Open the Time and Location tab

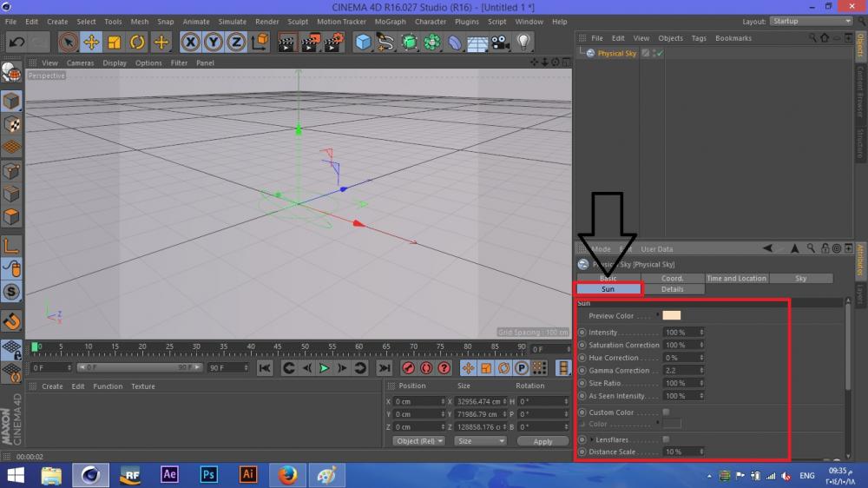click(736, 278)
